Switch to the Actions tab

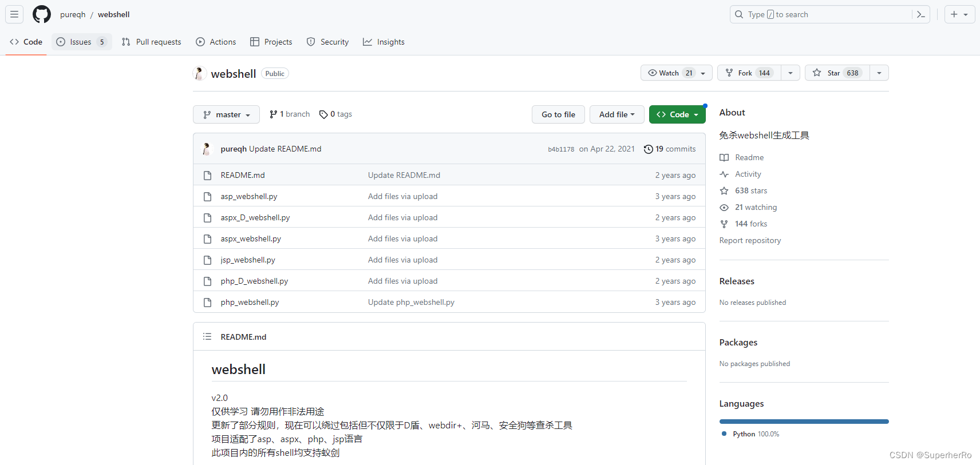[216, 42]
